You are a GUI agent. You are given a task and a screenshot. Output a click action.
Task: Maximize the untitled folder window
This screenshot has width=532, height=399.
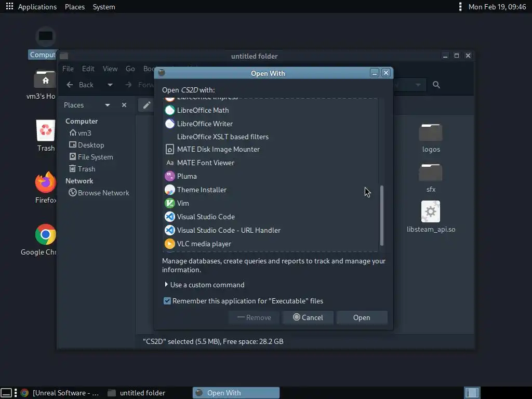pos(457,56)
